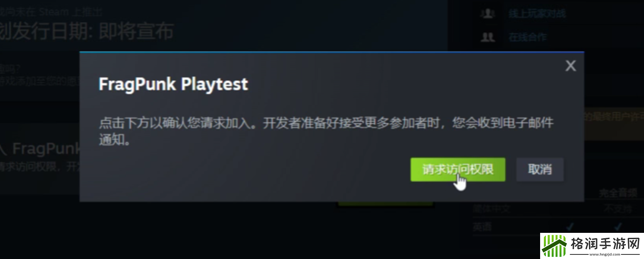Open the 在线合作 category link

click(528, 37)
